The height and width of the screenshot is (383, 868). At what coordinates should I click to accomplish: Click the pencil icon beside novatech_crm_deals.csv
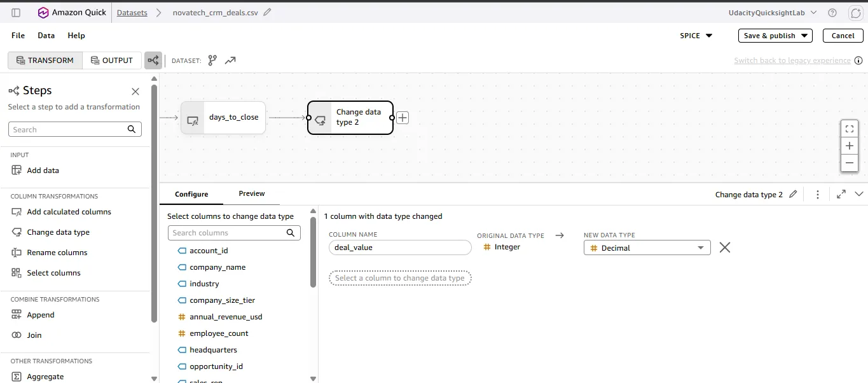click(267, 12)
